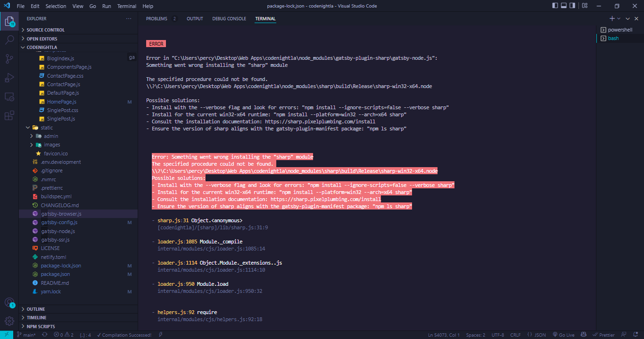Launch a new terminal with the plus icon
This screenshot has height=339, width=644.
[612, 18]
